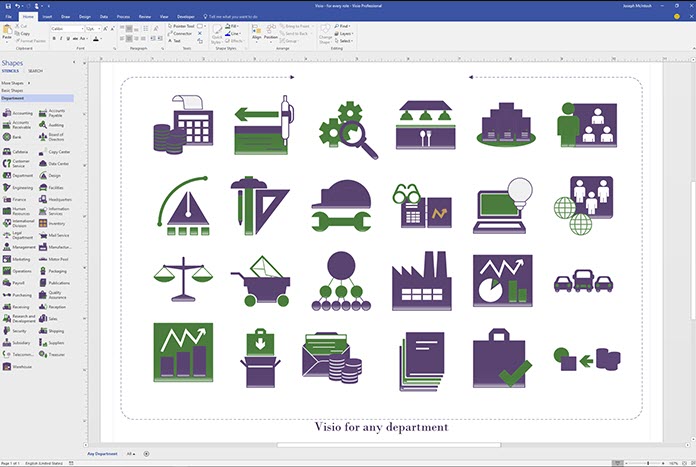
Task: Select the scales of justice shape on canvas
Action: click(x=183, y=279)
